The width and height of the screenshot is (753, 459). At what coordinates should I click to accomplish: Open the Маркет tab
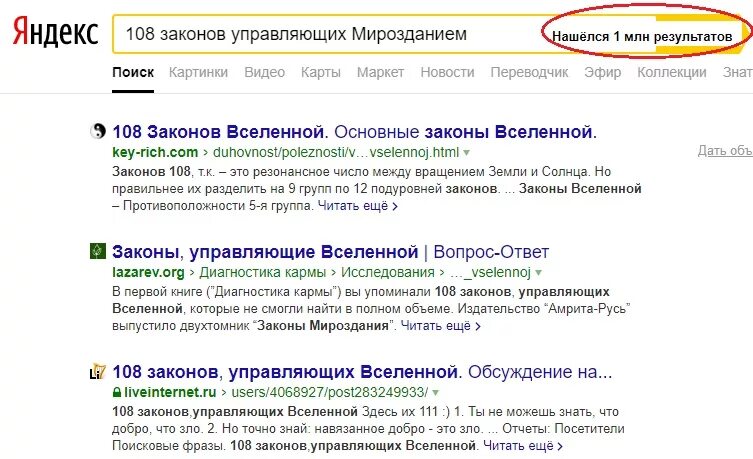[380, 72]
